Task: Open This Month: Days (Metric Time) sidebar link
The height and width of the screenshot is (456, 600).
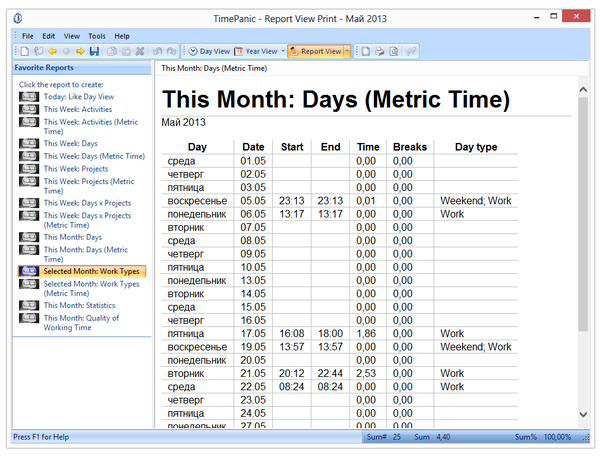Action: [86, 254]
